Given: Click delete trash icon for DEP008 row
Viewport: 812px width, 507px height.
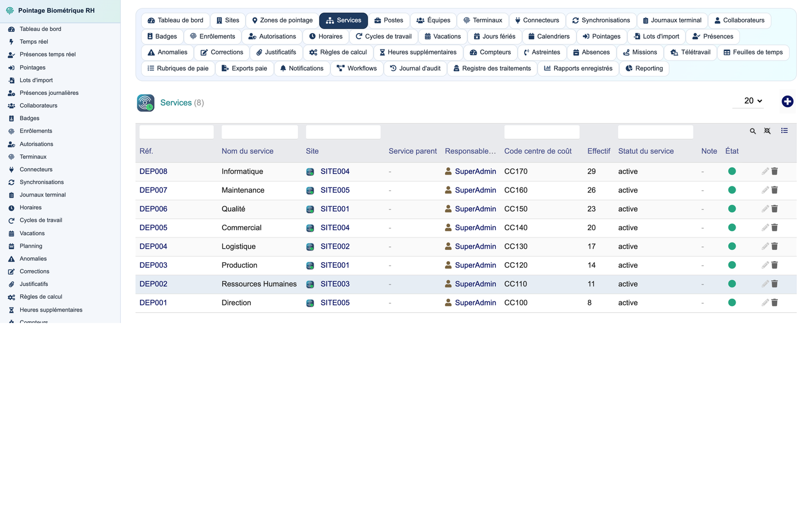Looking at the screenshot, I should tap(774, 171).
